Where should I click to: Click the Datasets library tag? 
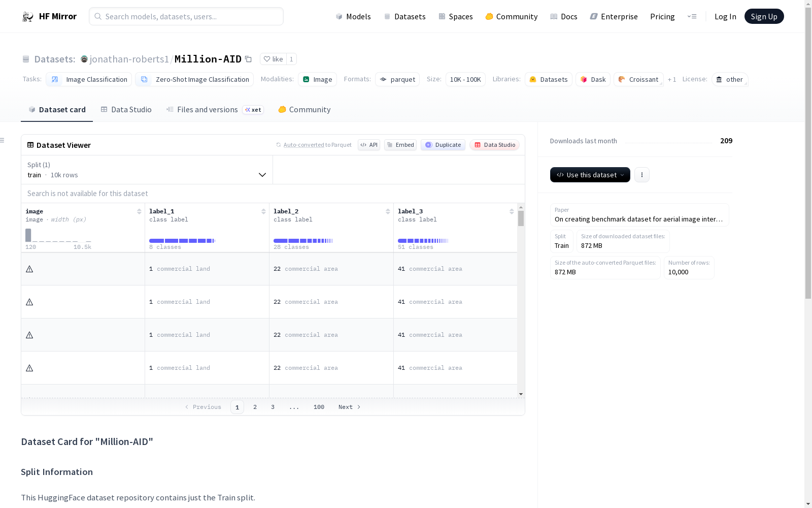(549, 79)
